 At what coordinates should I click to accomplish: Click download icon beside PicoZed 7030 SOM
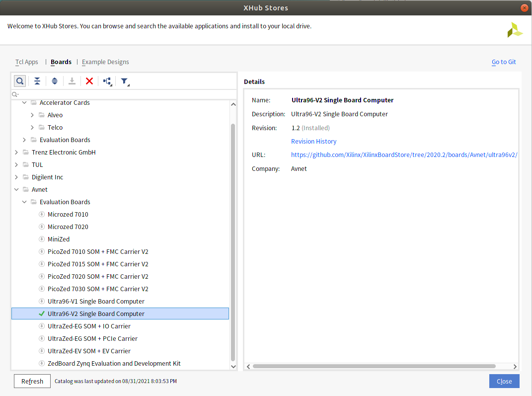[42, 289]
